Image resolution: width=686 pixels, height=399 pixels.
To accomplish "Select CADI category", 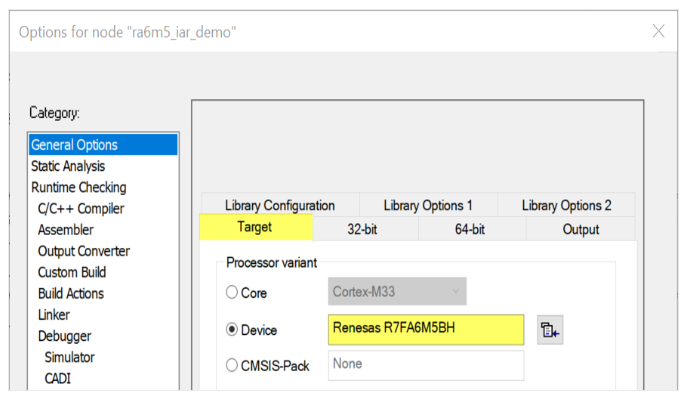I will click(103, 378).
